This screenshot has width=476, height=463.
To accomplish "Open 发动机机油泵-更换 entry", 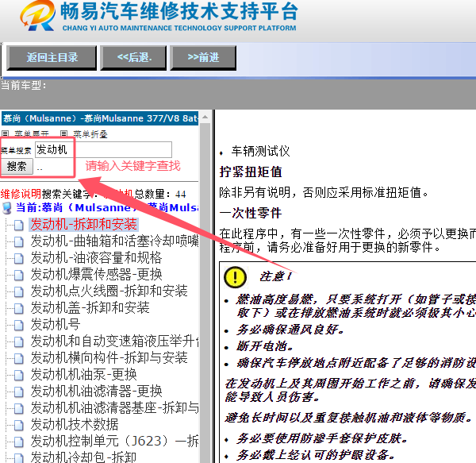I will coord(84,375).
